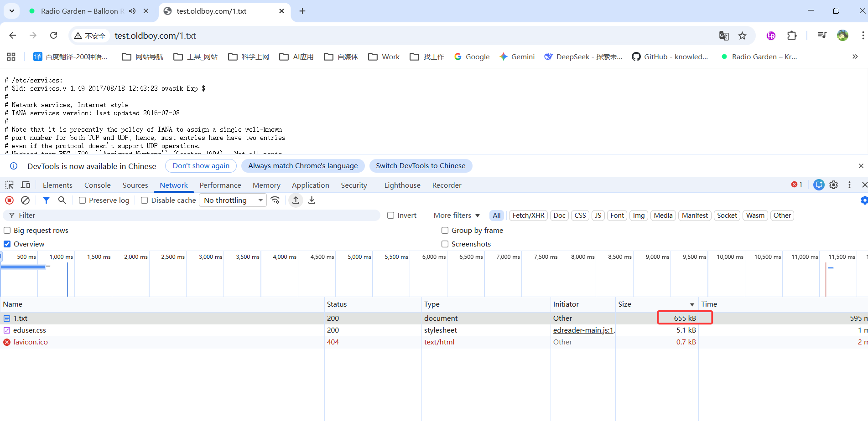Viewport: 868px width, 421px height.
Task: Click the red error count badge
Action: 797,185
